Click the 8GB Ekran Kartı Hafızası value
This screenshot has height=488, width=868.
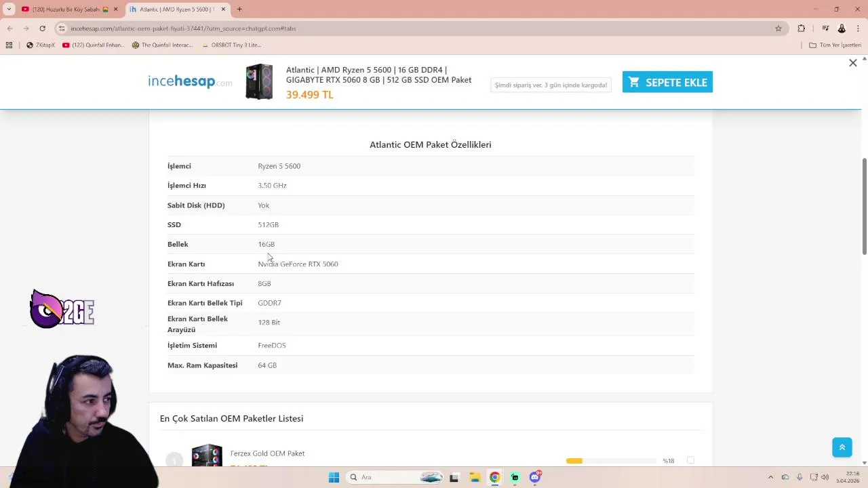tap(264, 284)
